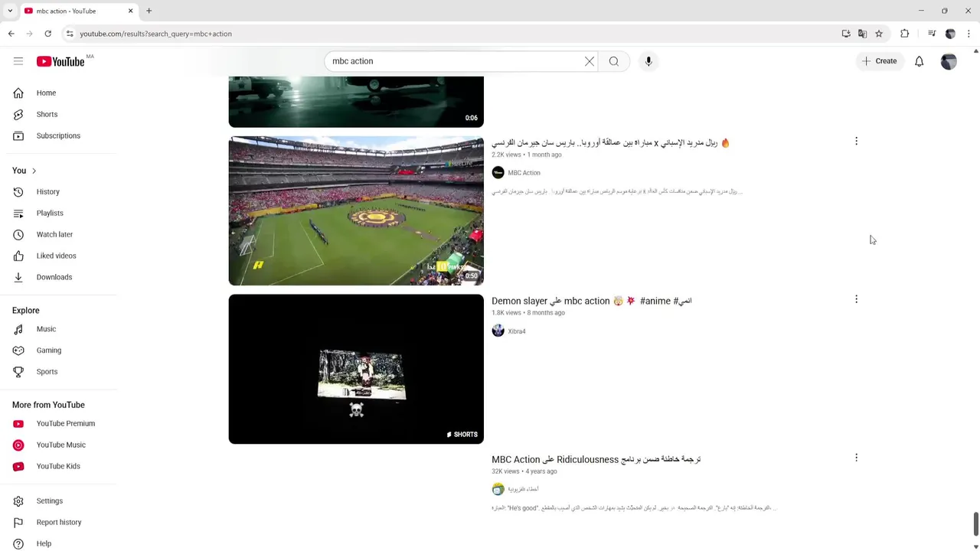This screenshot has width=980, height=551.
Task: Reload the page in browser toolbar
Action: 47,34
